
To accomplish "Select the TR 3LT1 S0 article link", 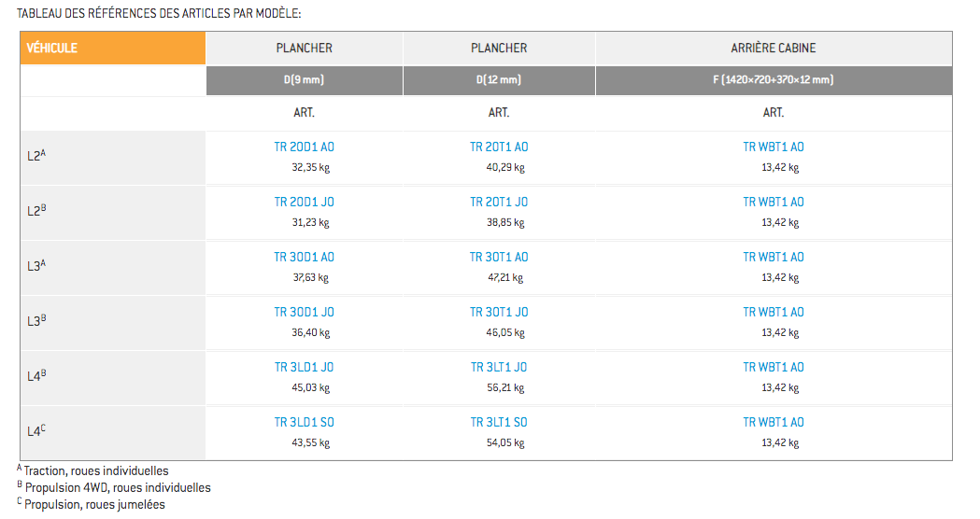I will pyautogui.click(x=499, y=422).
